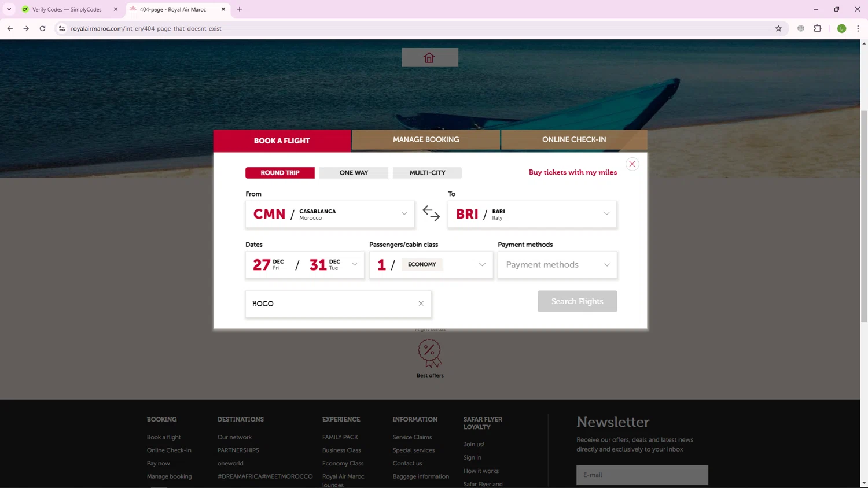Expand the To airport BRI dropdown

pos(532,214)
